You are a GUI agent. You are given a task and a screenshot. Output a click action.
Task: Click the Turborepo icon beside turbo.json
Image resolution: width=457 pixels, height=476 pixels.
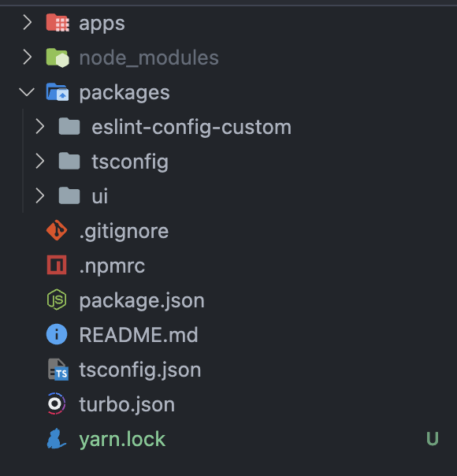[56, 403]
